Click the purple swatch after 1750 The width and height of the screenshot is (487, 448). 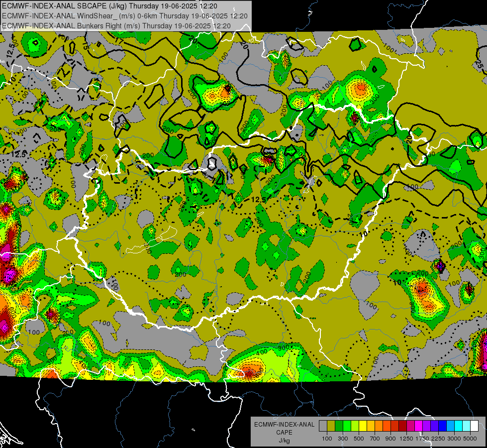coord(427,426)
